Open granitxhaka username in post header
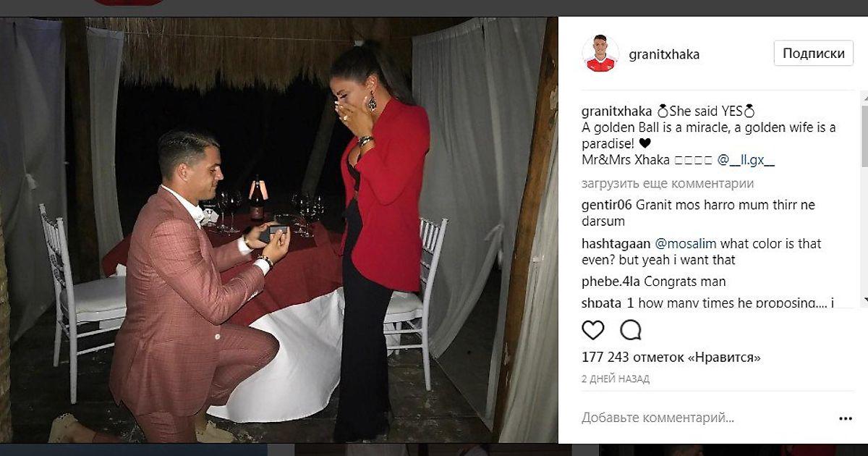The width and height of the screenshot is (868, 456). [x=664, y=54]
